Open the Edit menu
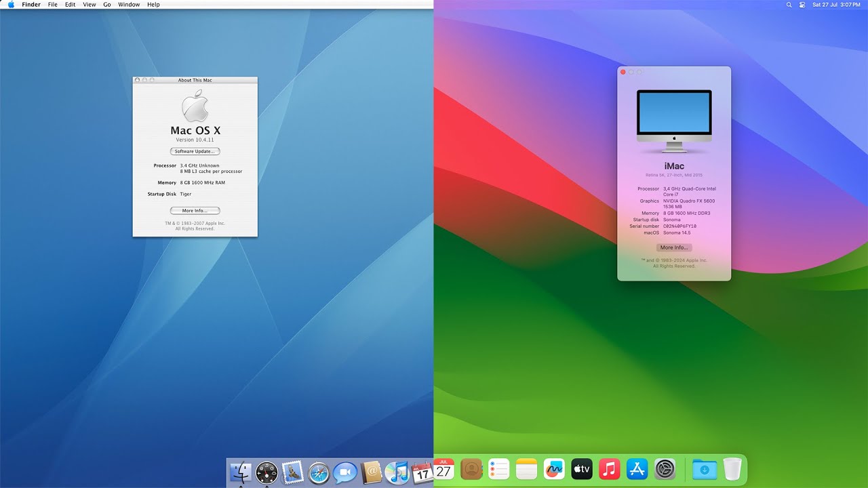Screen dimensions: 868x488 tap(71, 4)
